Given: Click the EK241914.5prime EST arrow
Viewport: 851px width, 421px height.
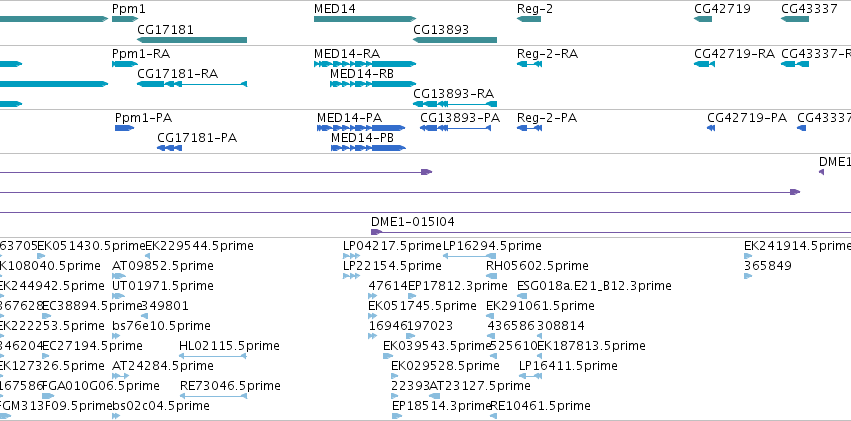Looking at the screenshot, I should [x=748, y=256].
